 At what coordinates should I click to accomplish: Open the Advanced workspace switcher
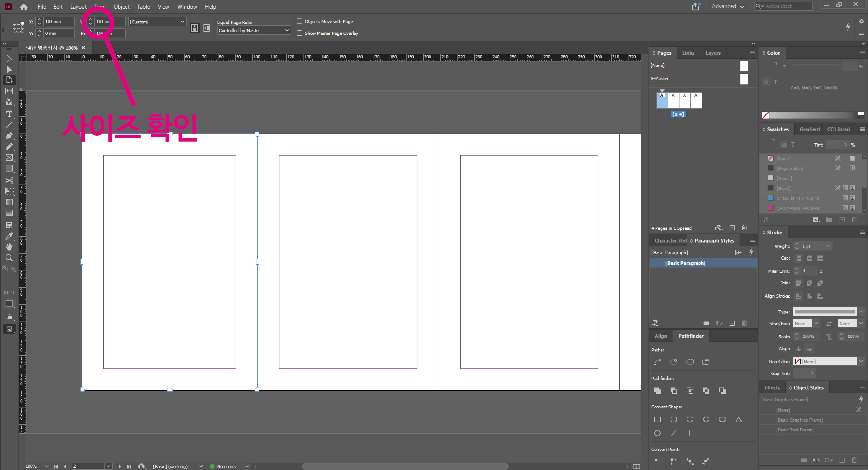point(727,7)
